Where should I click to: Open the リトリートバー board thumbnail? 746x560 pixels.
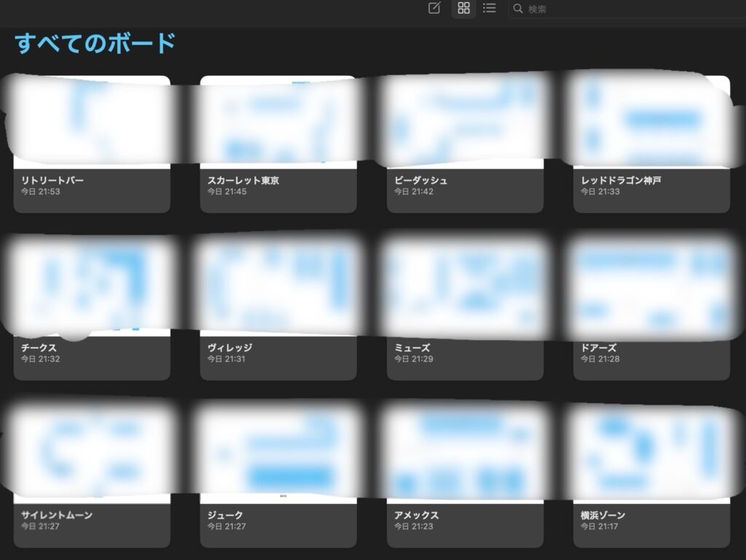[92, 122]
